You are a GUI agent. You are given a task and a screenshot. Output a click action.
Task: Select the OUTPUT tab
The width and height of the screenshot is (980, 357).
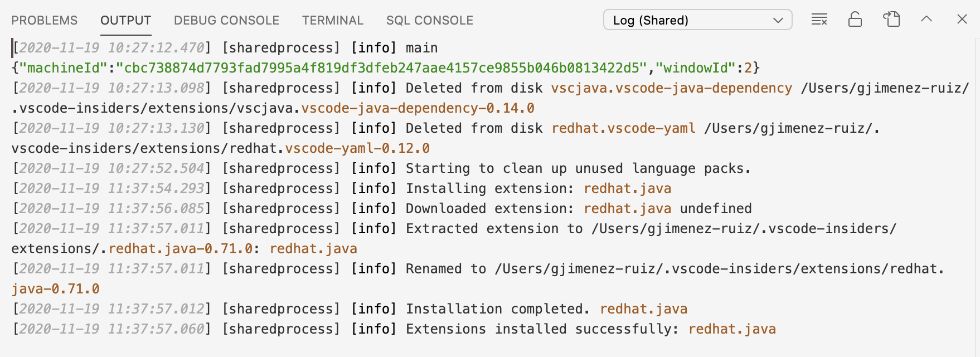(x=125, y=20)
